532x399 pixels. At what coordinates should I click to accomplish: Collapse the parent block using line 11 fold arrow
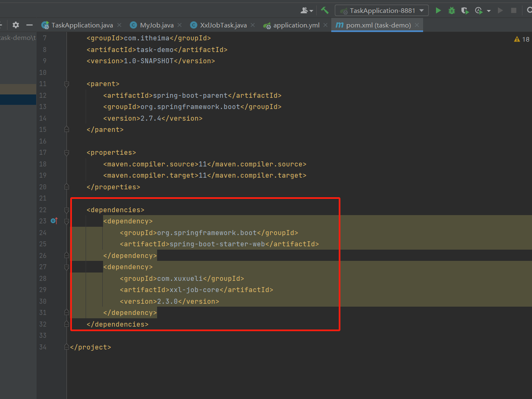(x=66, y=84)
